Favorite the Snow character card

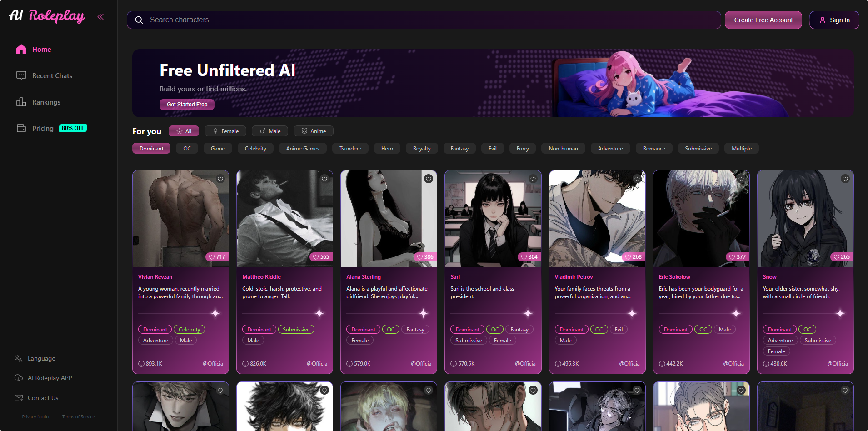845,179
